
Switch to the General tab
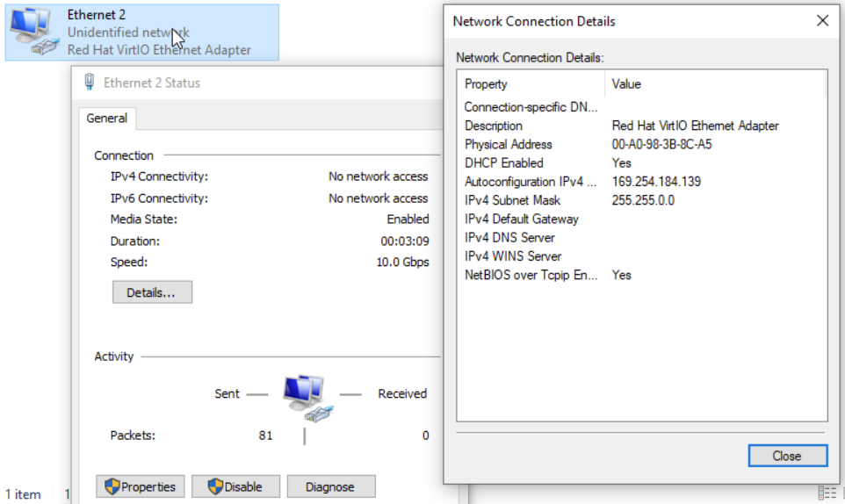107,119
